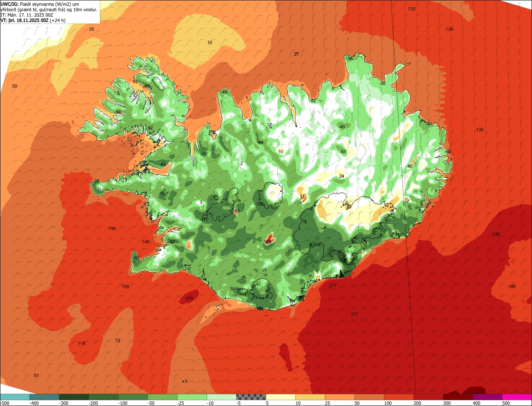Click the map value 134
The height and width of the screenshot is (406, 532).
coord(449,29)
